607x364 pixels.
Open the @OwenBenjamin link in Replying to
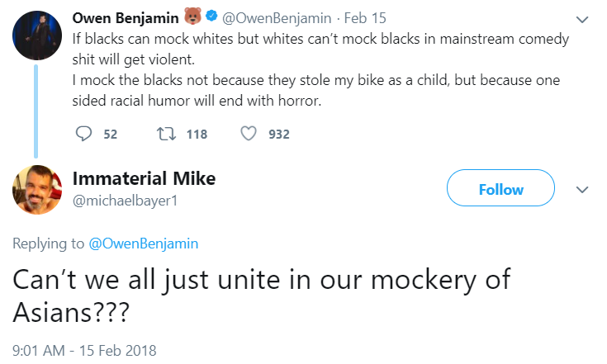pyautogui.click(x=143, y=243)
